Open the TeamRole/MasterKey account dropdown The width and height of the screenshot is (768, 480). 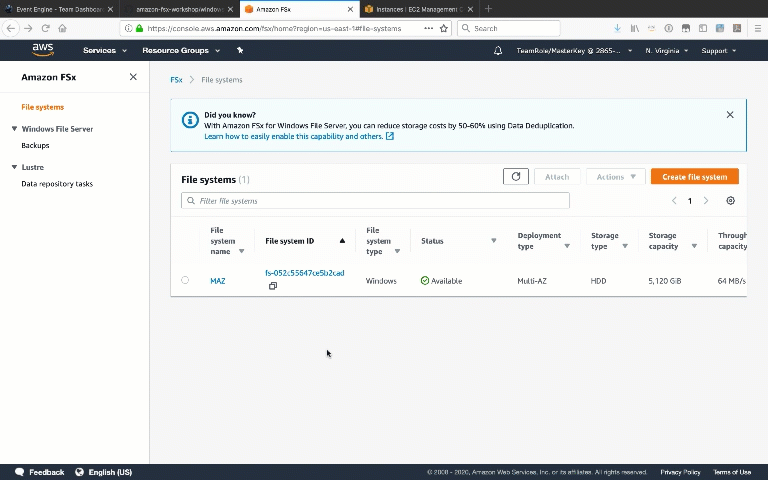click(x=574, y=50)
